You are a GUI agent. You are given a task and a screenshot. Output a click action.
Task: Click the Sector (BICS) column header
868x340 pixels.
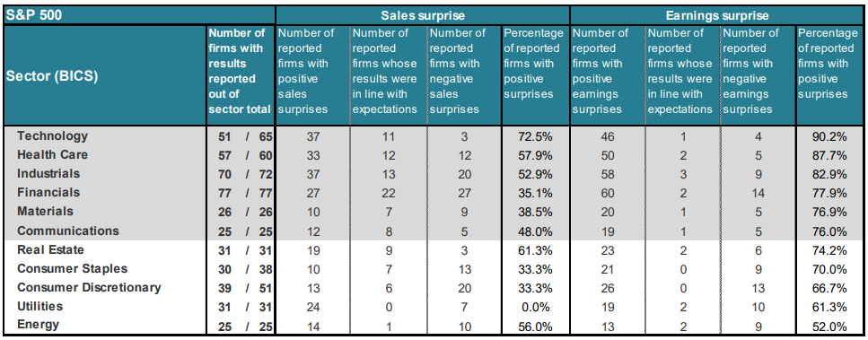click(51, 76)
